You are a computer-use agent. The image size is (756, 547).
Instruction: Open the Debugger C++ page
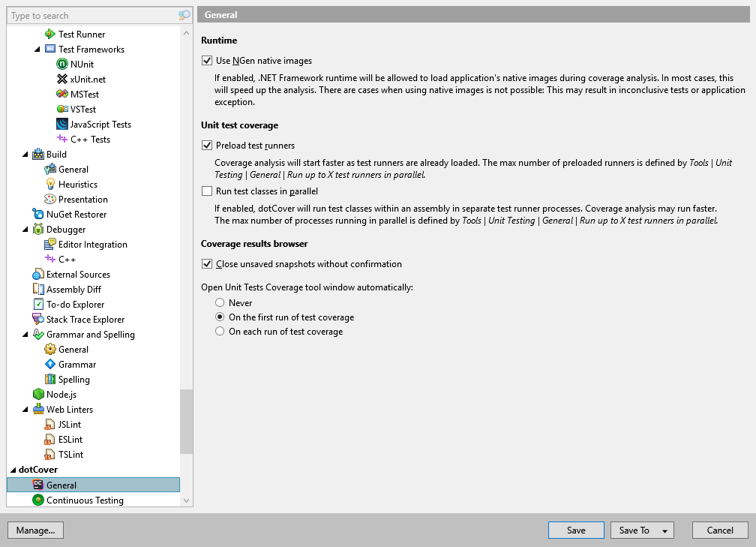(x=67, y=260)
